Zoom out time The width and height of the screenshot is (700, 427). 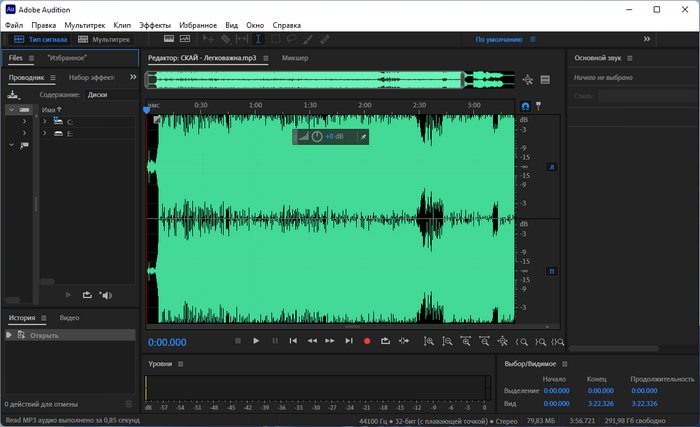click(484, 342)
